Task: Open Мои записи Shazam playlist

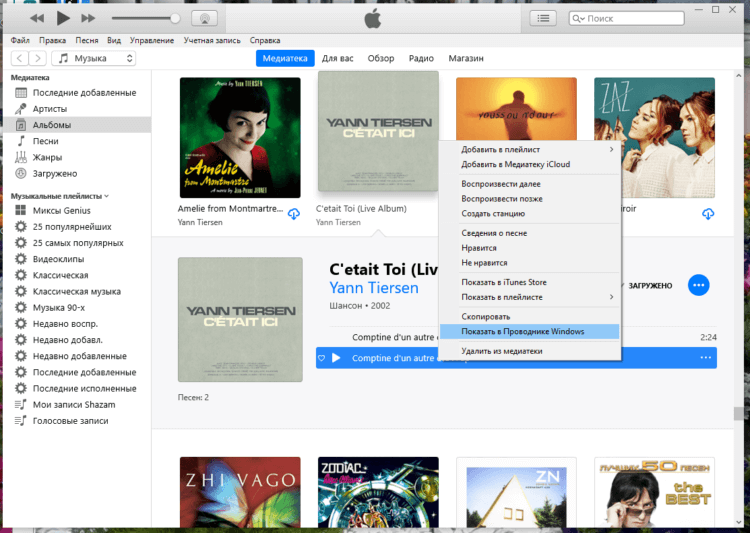Action: 77,405
